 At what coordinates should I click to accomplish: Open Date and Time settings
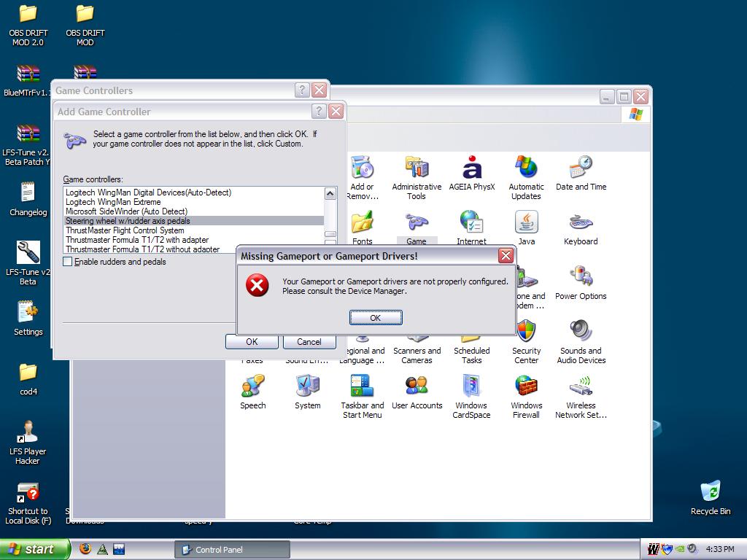[581, 174]
